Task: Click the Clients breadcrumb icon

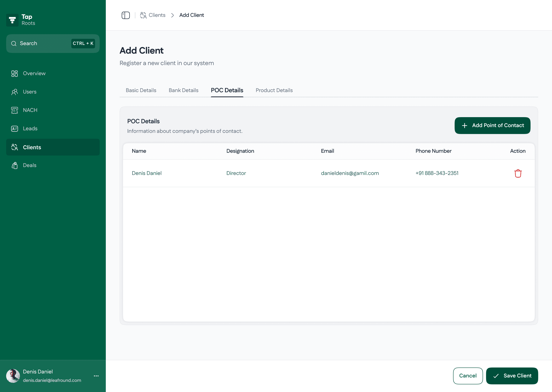Action: coord(143,15)
